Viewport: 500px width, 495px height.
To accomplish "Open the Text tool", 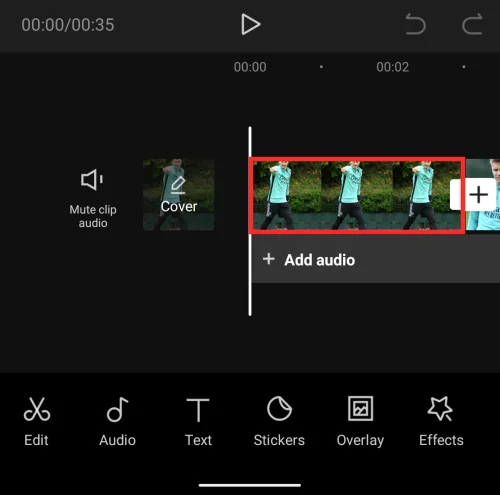I will point(198,421).
